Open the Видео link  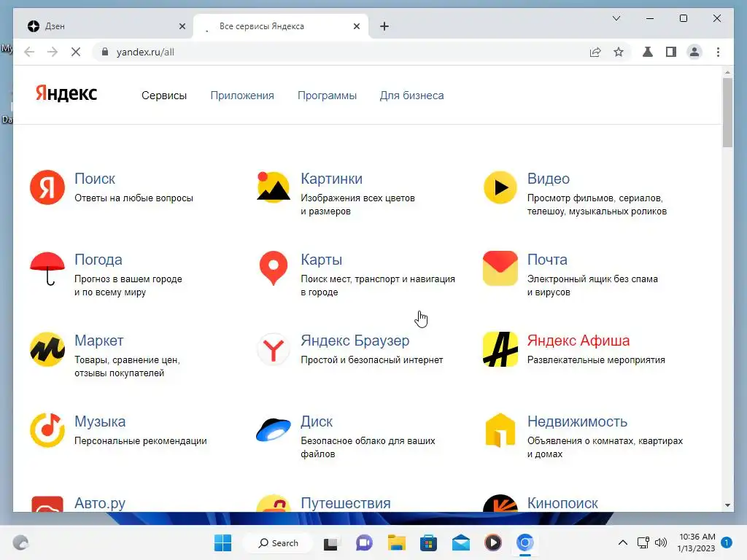pos(549,179)
